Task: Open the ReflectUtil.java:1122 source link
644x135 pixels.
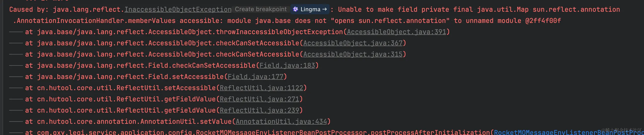Action: point(261,88)
